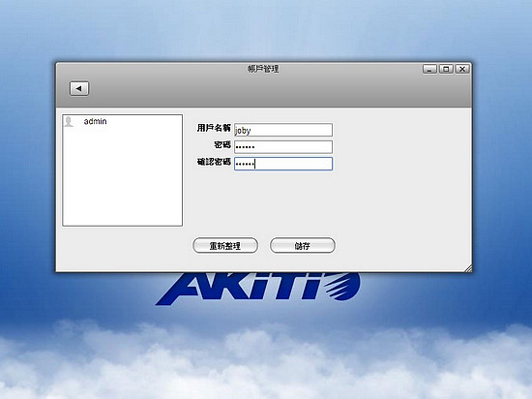
Task: Click the 帳戶管理 window title text
Action: click(263, 69)
